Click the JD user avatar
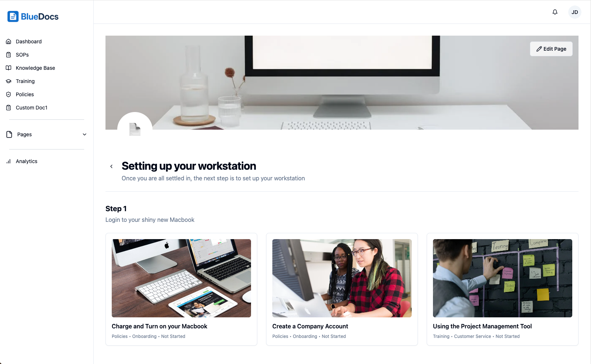Screen dimensions: 591x364 (575, 12)
